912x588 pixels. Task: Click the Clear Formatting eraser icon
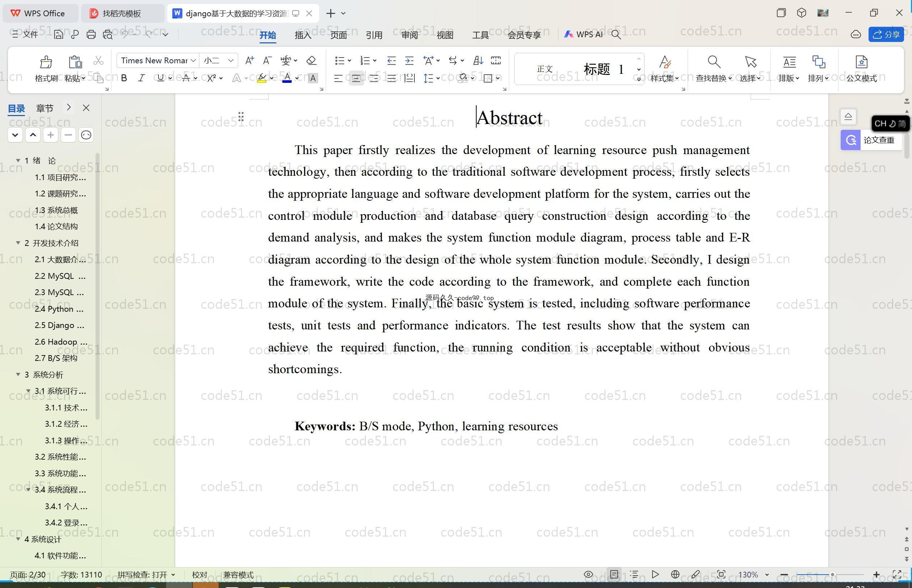click(311, 60)
